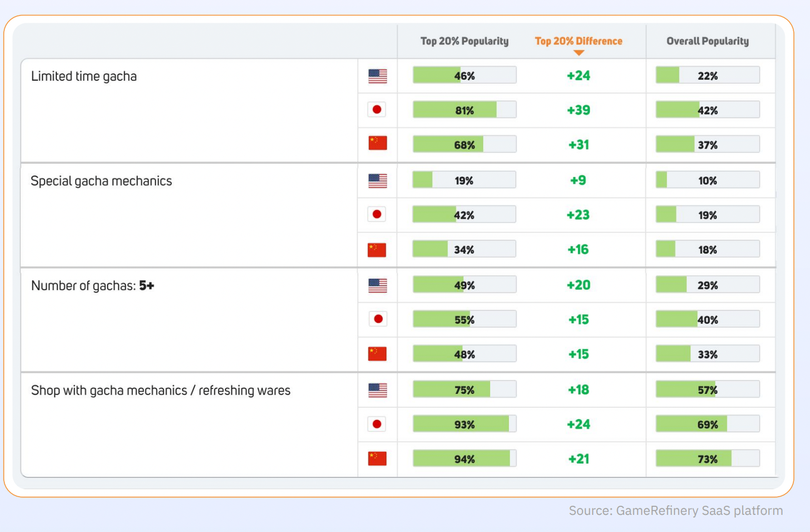
Task: Open the Number of gachas: 5+ feature
Action: pyautogui.click(x=92, y=286)
